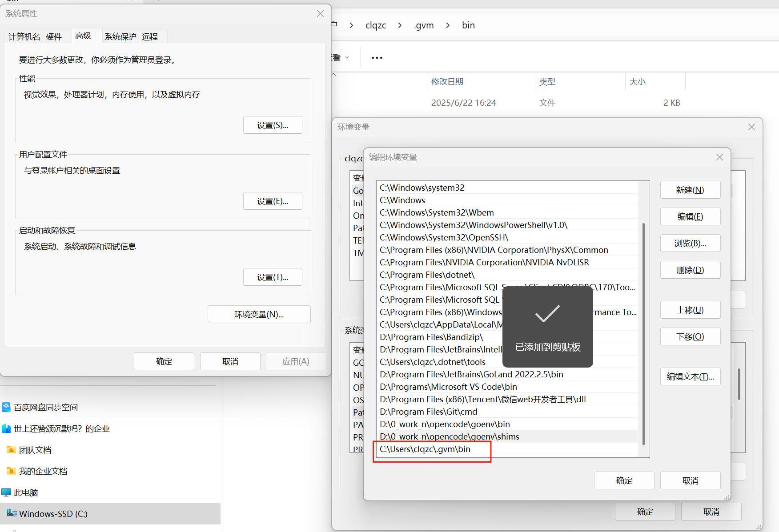Switch to 计算机名 tab
Image resolution: width=779 pixels, height=532 pixels.
point(24,36)
